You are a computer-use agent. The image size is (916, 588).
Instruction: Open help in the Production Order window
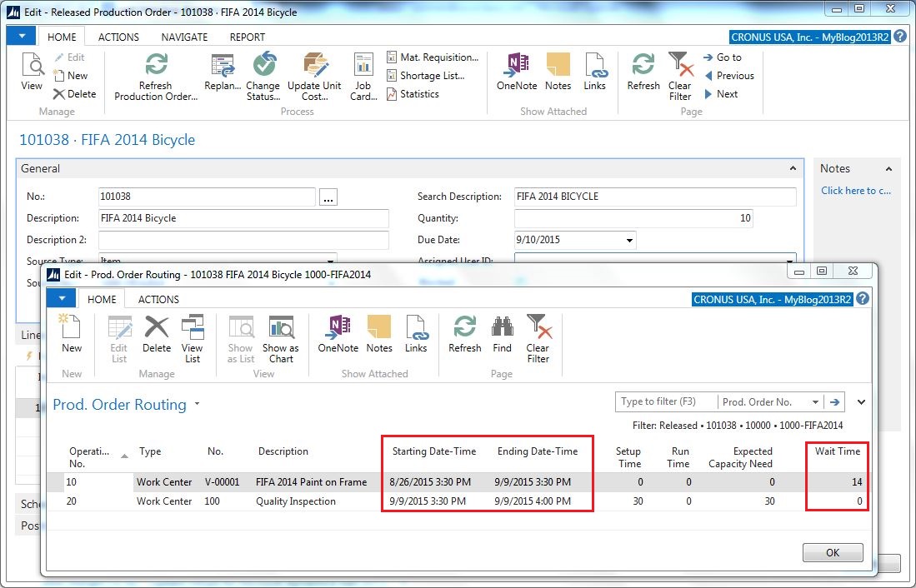coord(901,37)
